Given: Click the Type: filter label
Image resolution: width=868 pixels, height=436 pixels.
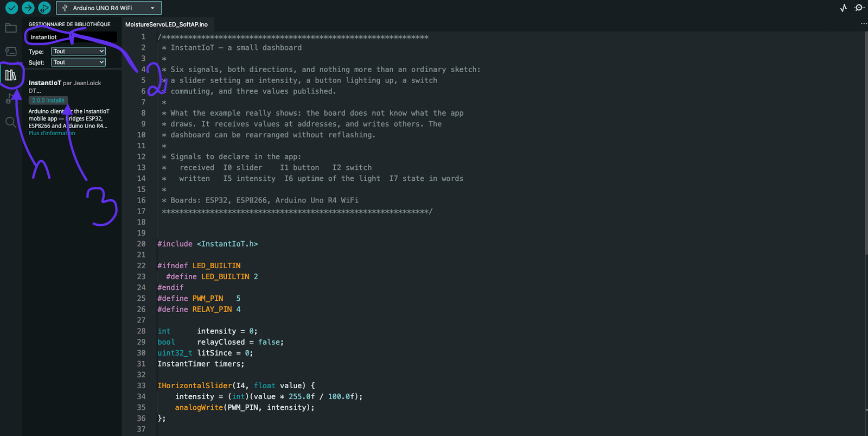Looking at the screenshot, I should (36, 52).
